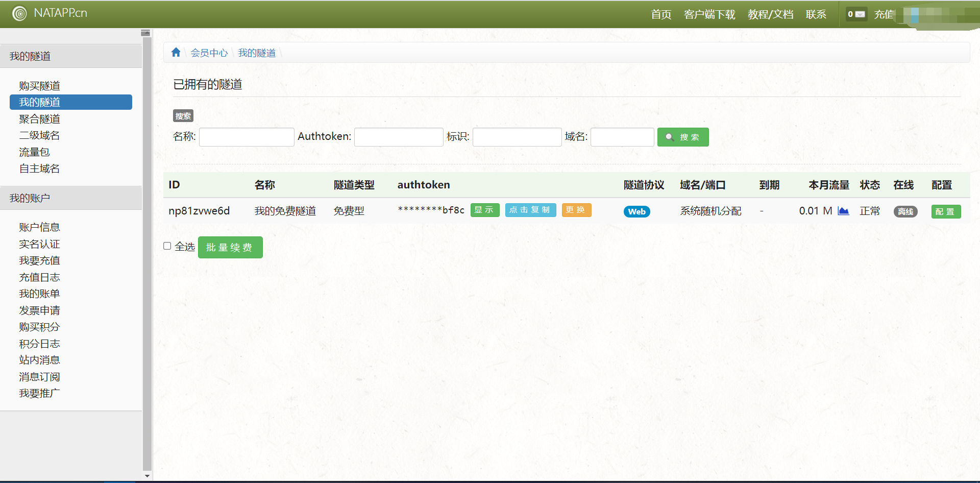The height and width of the screenshot is (483, 980).
Task: Open 客户端下载 in top navigation
Action: point(709,14)
